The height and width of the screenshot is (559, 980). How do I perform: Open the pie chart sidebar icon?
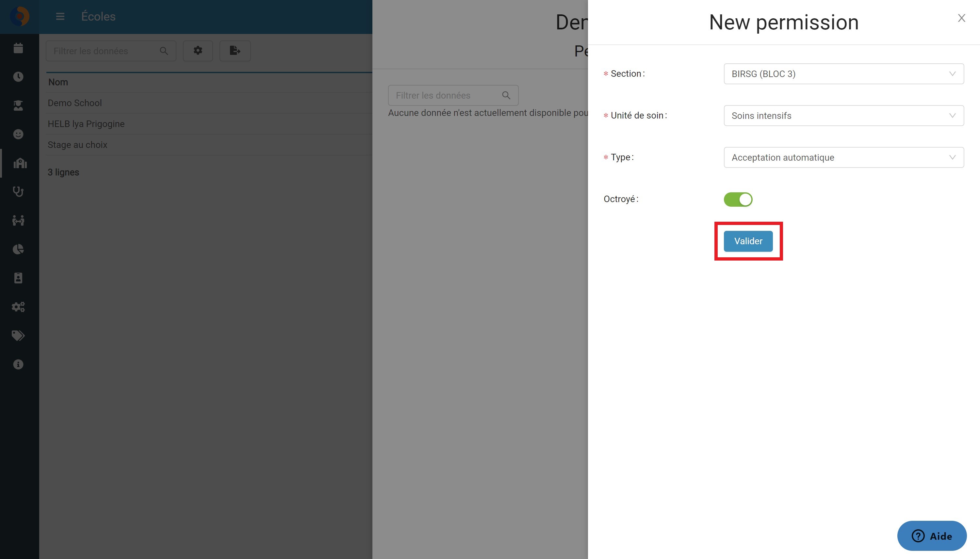coord(18,249)
